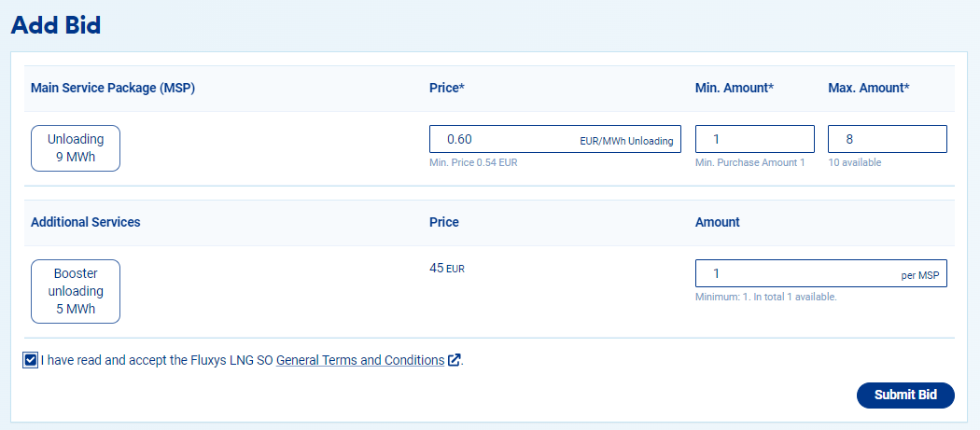Open the General Terms and Conditions link
The height and width of the screenshot is (430, 980).
[359, 360]
